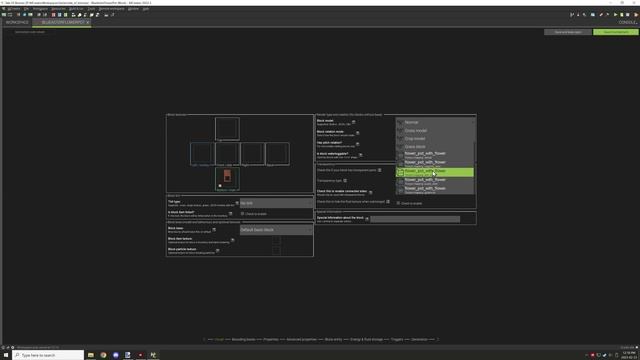Select the front texture slot

pos(227,153)
